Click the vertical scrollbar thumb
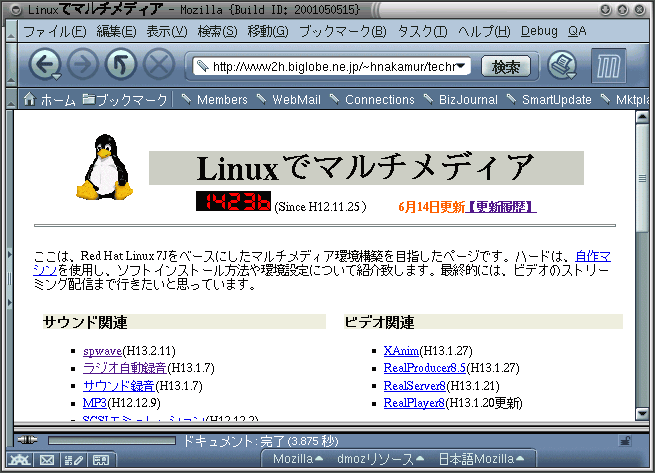This screenshot has height=473, width=655. click(x=642, y=178)
